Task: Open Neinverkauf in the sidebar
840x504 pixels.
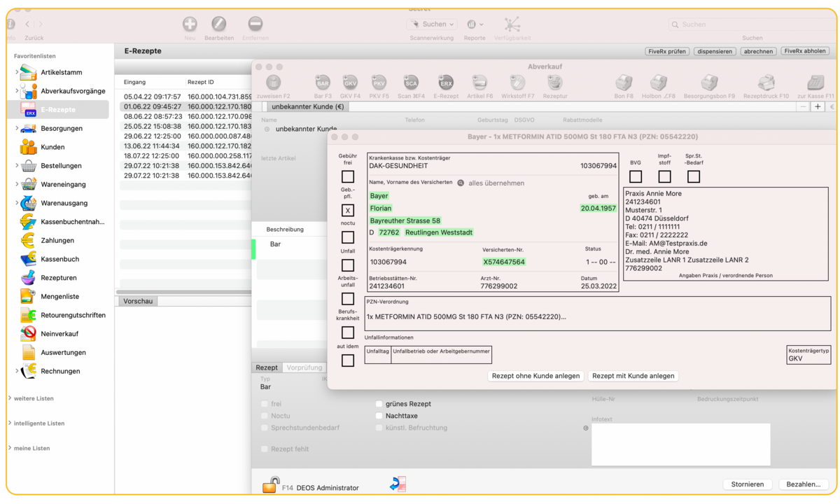Action: 60,334
